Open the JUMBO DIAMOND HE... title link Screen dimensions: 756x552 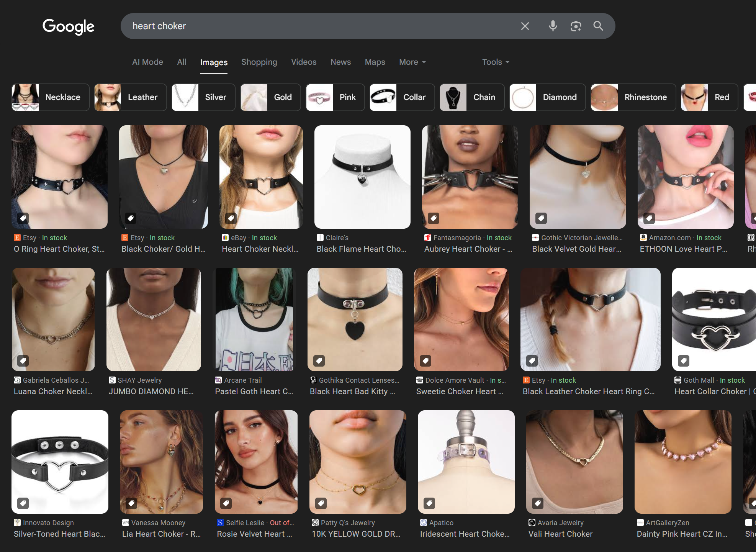click(151, 391)
